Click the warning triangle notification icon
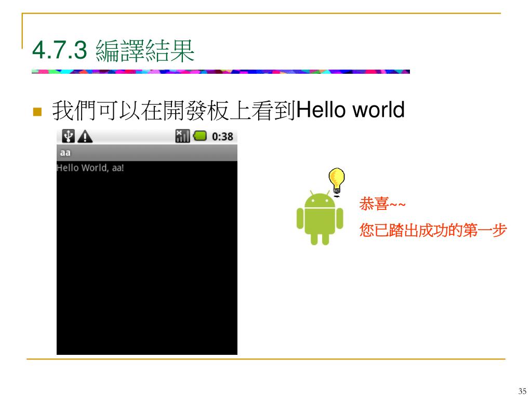This screenshot has width=532, height=399. 85,137
